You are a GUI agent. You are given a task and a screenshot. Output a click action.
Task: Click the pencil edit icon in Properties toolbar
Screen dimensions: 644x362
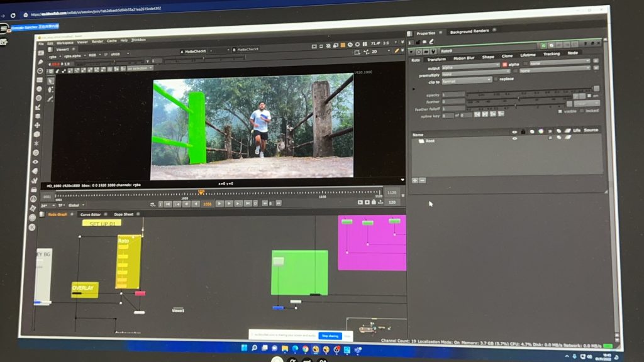431,41
